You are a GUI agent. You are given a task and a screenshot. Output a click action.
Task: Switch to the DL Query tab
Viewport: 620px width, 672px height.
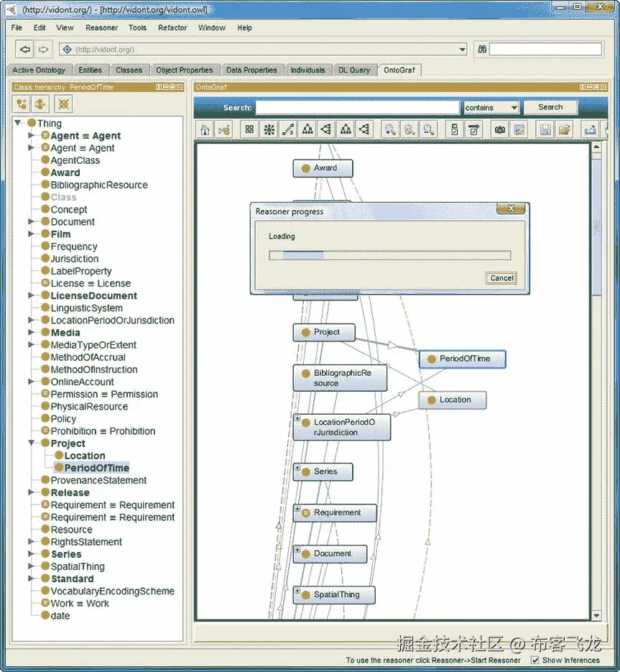click(x=354, y=70)
